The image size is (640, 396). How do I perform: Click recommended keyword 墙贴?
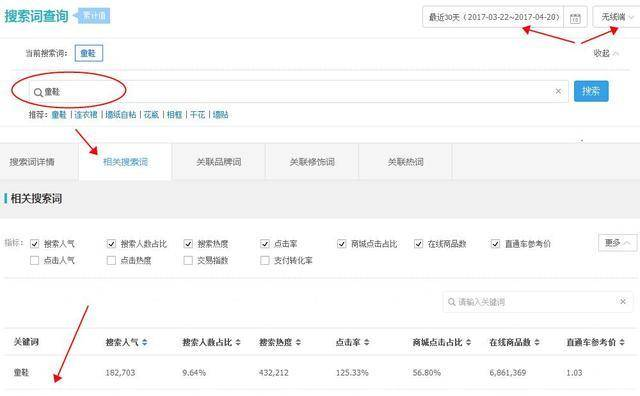coord(220,115)
